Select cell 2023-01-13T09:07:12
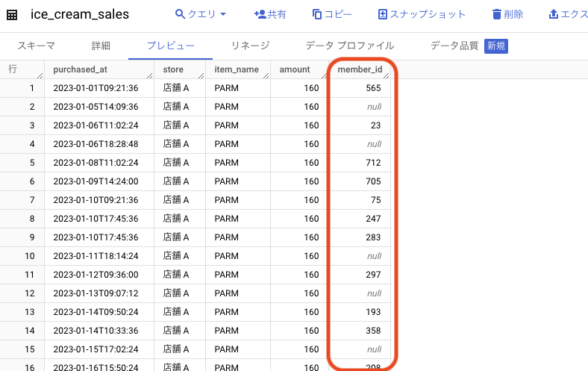The height and width of the screenshot is (371, 588). (x=96, y=293)
